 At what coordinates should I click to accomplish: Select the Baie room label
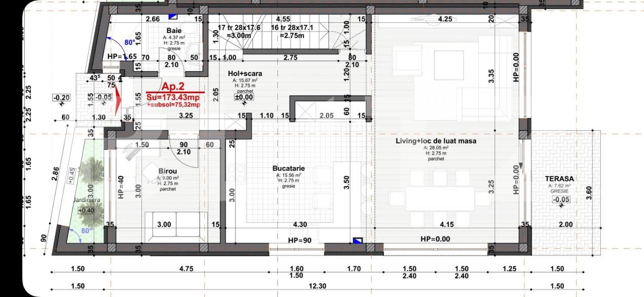pos(173,30)
